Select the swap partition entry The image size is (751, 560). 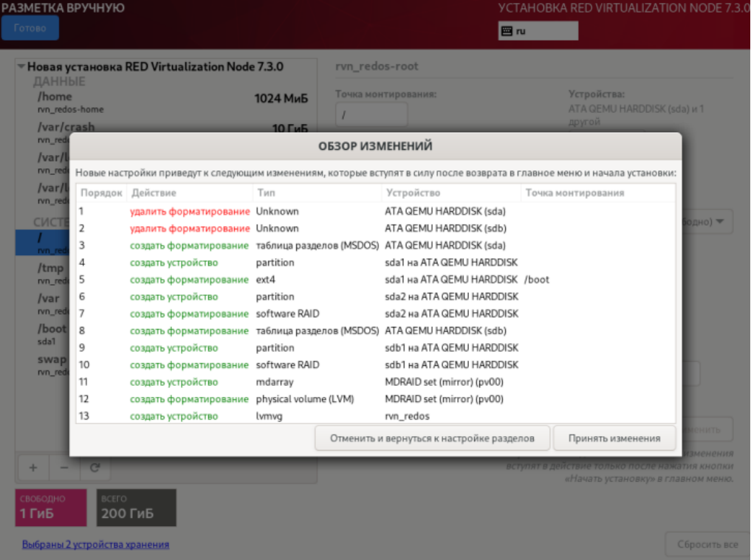pos(43,364)
